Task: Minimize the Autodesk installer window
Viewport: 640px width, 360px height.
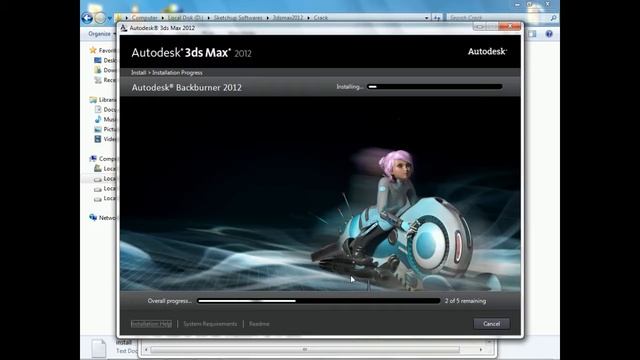Action: (x=480, y=27)
